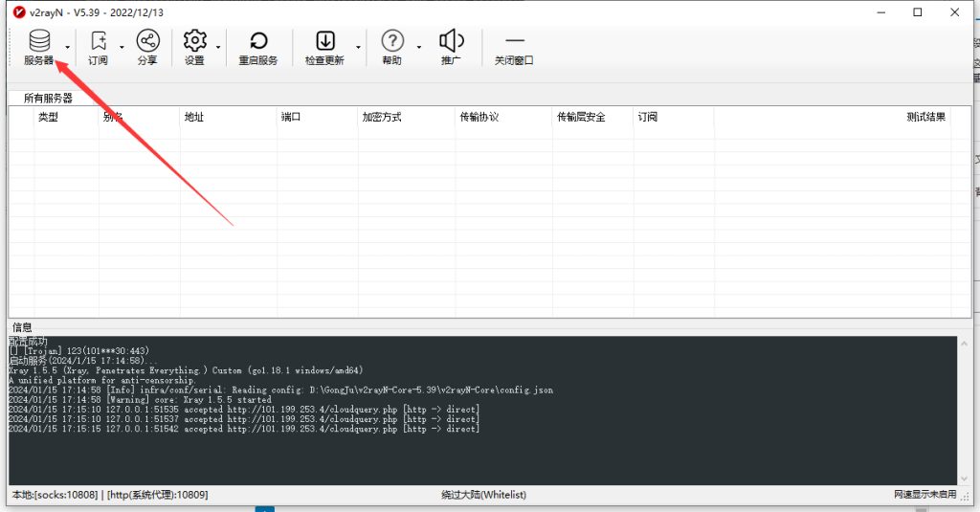Click the 分享 (Share) icon

(x=147, y=48)
